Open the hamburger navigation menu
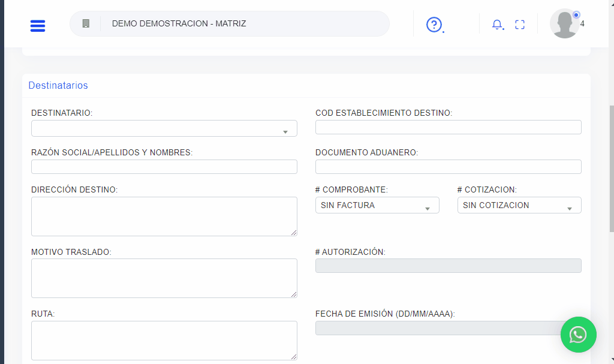614x364 pixels. [x=38, y=25]
